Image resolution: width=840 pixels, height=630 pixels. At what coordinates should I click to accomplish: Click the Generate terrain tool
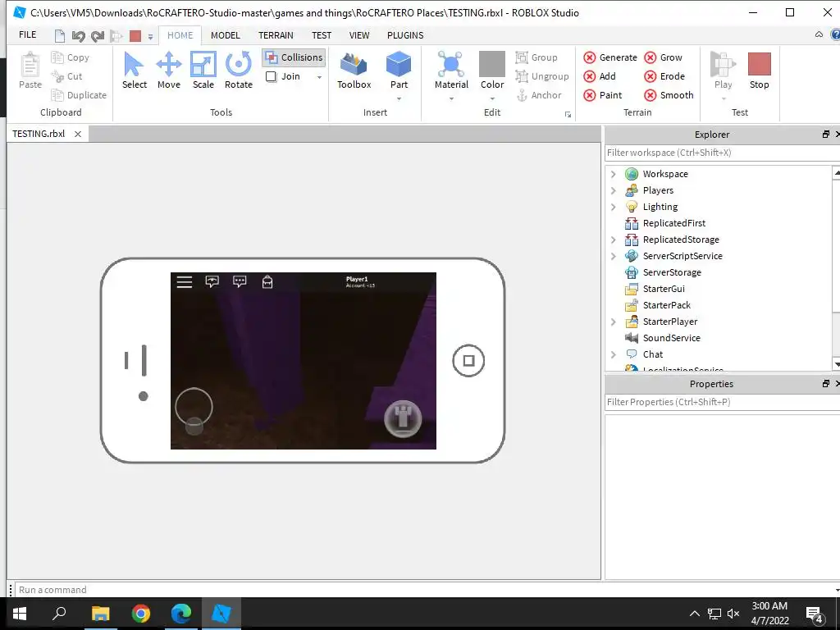610,57
